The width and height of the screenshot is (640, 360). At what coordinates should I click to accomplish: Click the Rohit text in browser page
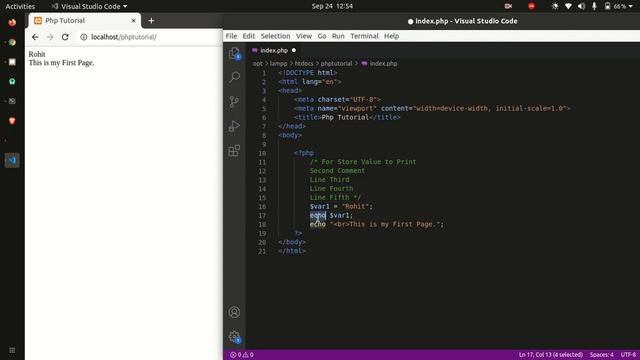37,54
